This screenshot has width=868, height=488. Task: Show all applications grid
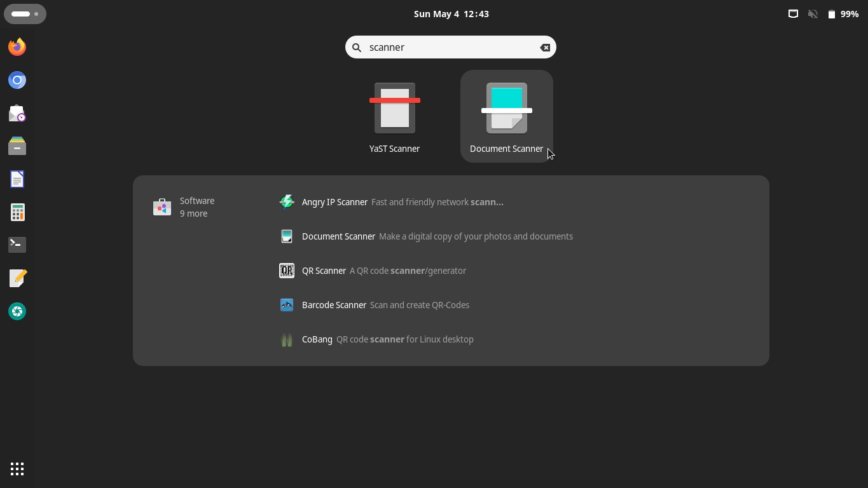coord(17,470)
